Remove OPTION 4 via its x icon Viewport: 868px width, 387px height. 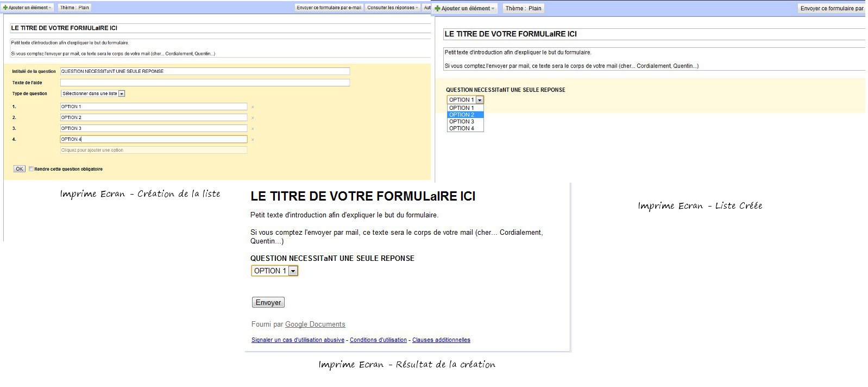(253, 140)
